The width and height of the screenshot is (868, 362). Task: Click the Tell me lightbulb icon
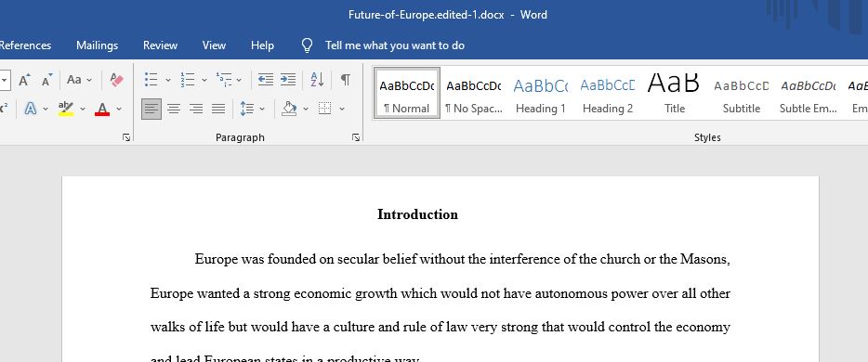pyautogui.click(x=307, y=45)
